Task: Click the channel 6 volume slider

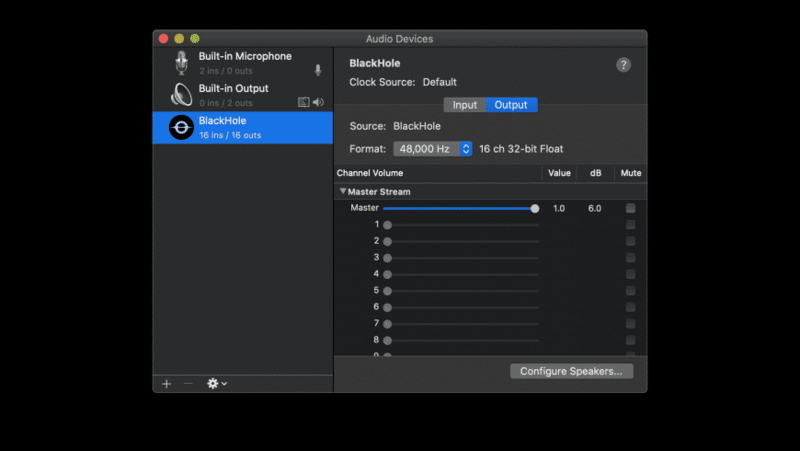Action: tap(461, 308)
